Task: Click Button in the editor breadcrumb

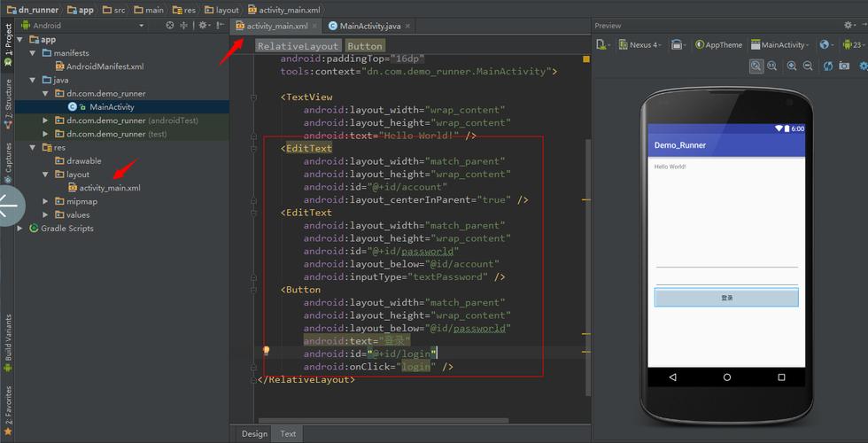Action: (365, 46)
